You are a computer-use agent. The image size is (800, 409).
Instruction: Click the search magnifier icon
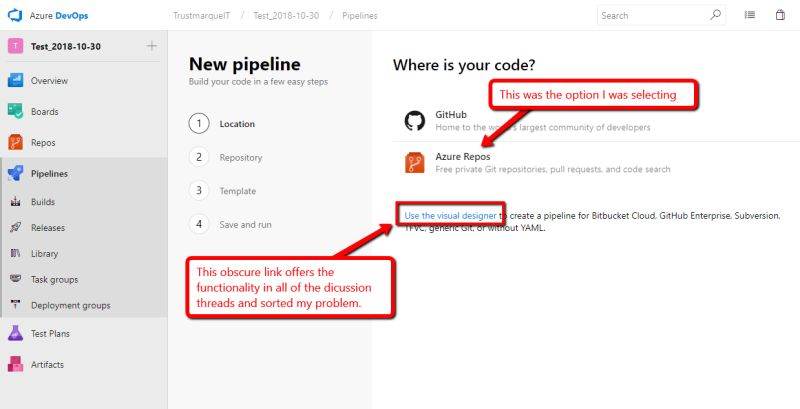(x=715, y=15)
